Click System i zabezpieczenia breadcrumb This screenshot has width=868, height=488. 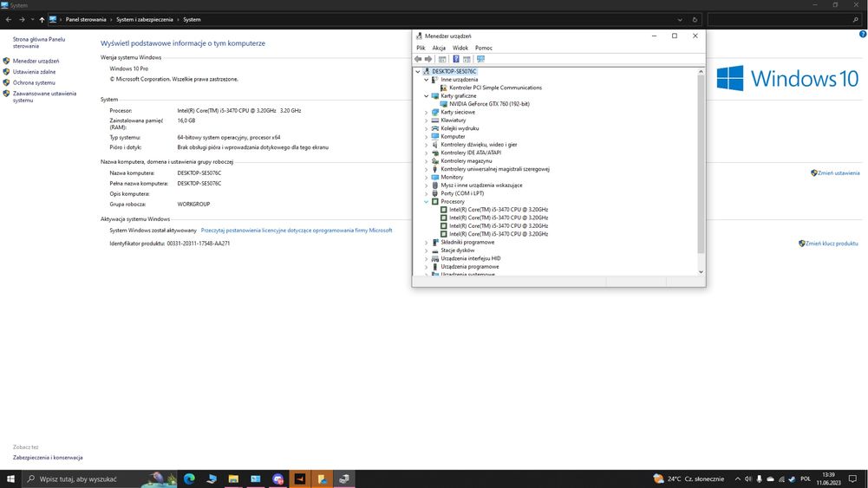[x=145, y=19]
